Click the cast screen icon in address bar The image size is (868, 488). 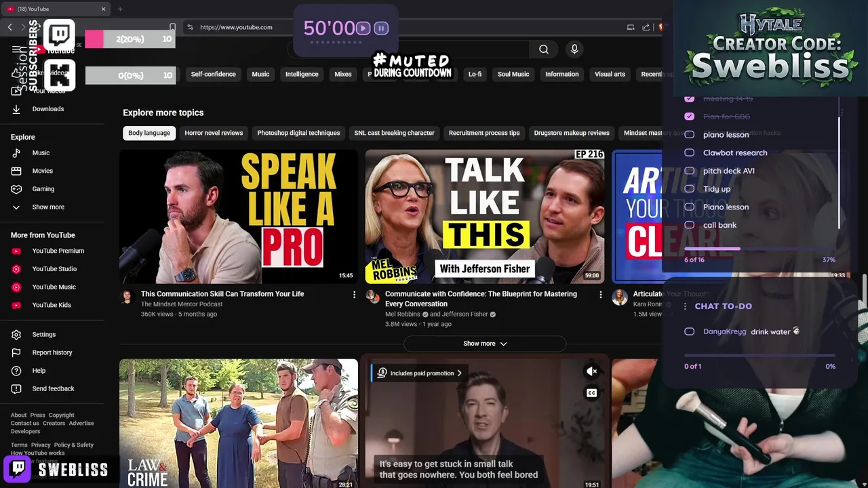pos(631,27)
